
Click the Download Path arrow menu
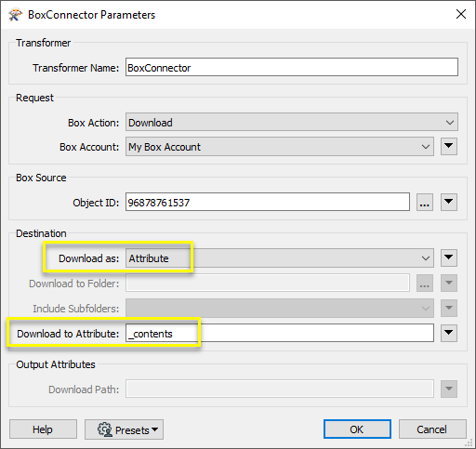pos(449,389)
